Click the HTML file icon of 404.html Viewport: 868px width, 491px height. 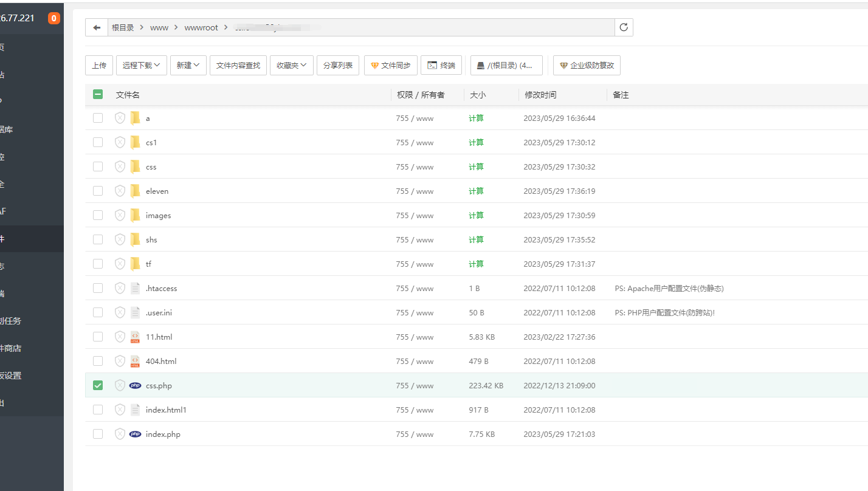point(135,361)
